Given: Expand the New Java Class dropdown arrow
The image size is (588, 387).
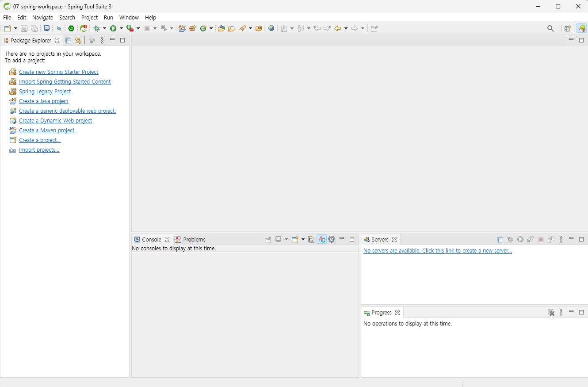Looking at the screenshot, I should tap(211, 28).
